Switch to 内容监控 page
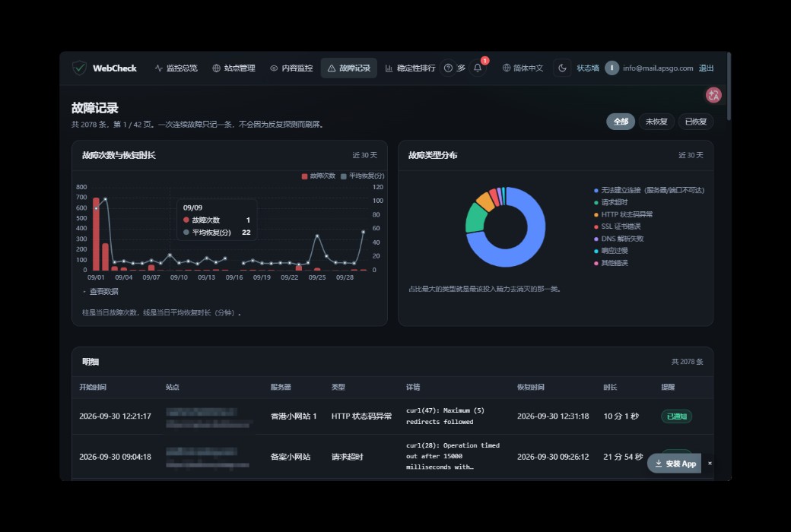This screenshot has height=532, width=791. (291, 68)
